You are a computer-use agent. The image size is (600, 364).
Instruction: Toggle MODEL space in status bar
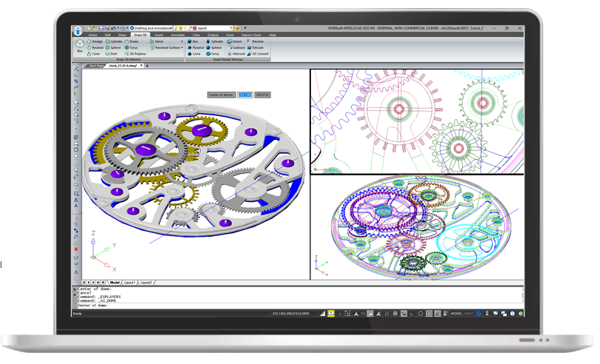tap(456, 314)
